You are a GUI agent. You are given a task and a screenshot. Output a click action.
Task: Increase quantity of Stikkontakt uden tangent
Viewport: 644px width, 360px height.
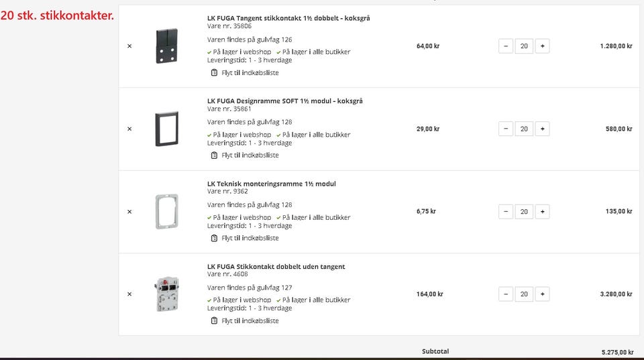pos(542,294)
